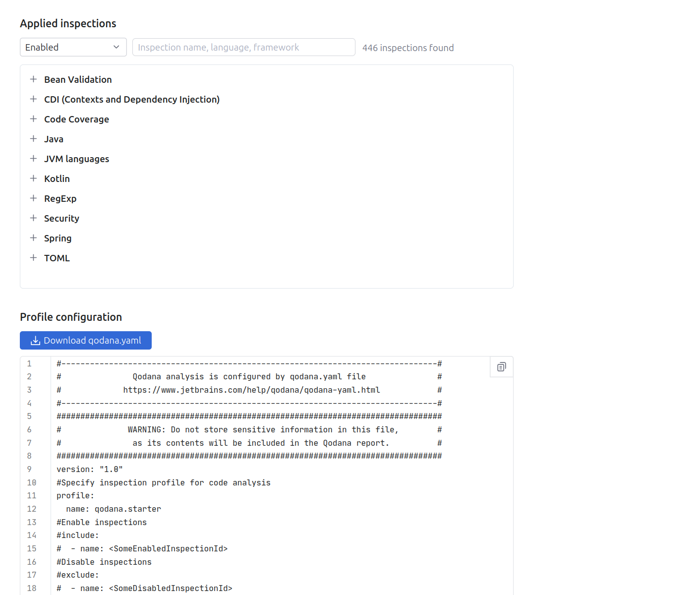Click plus icon next to Java
Image resolution: width=700 pixels, height=595 pixels.
click(x=33, y=139)
